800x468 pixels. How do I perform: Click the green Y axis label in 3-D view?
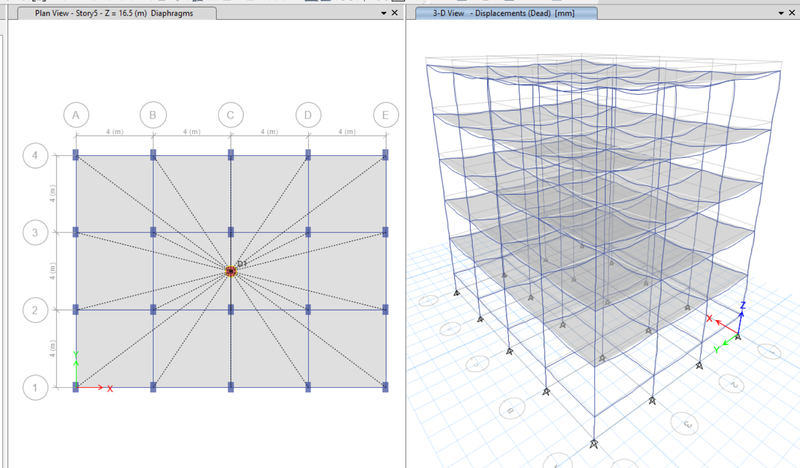pyautogui.click(x=716, y=350)
